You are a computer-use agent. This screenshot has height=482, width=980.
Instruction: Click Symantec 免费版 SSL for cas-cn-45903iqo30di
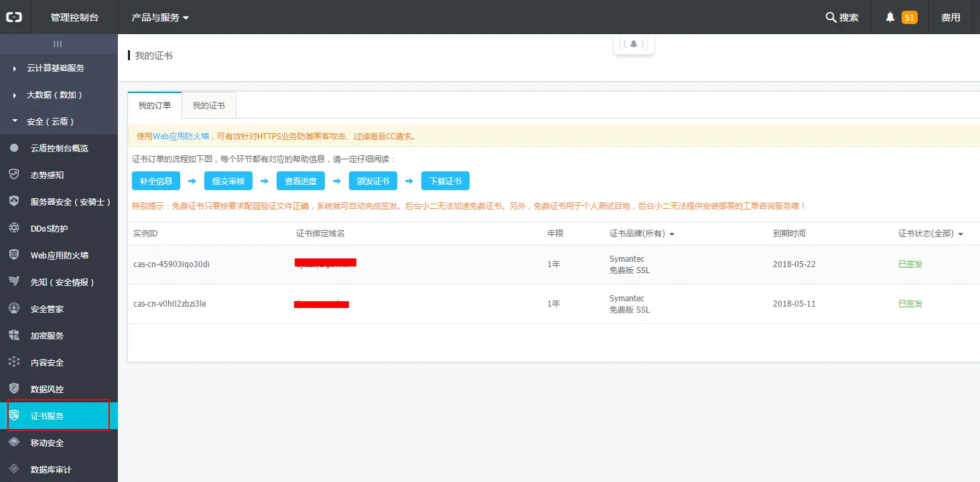pyautogui.click(x=630, y=265)
